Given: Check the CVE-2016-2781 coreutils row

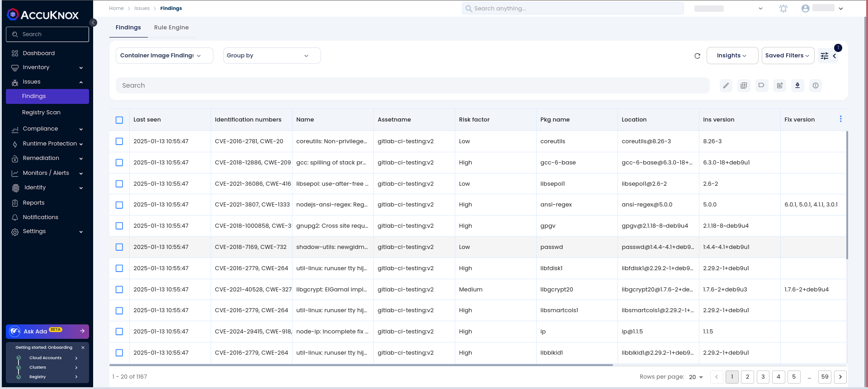Looking at the screenshot, I should click(x=119, y=141).
